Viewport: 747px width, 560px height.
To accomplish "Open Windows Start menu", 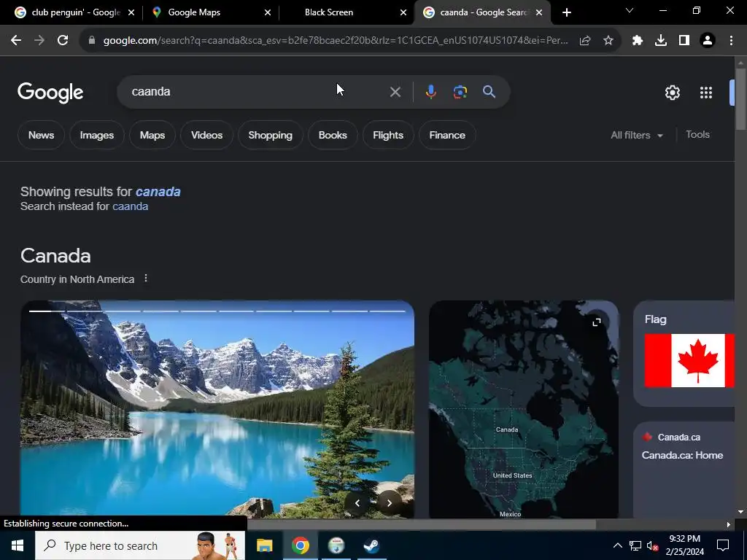I will point(18,545).
